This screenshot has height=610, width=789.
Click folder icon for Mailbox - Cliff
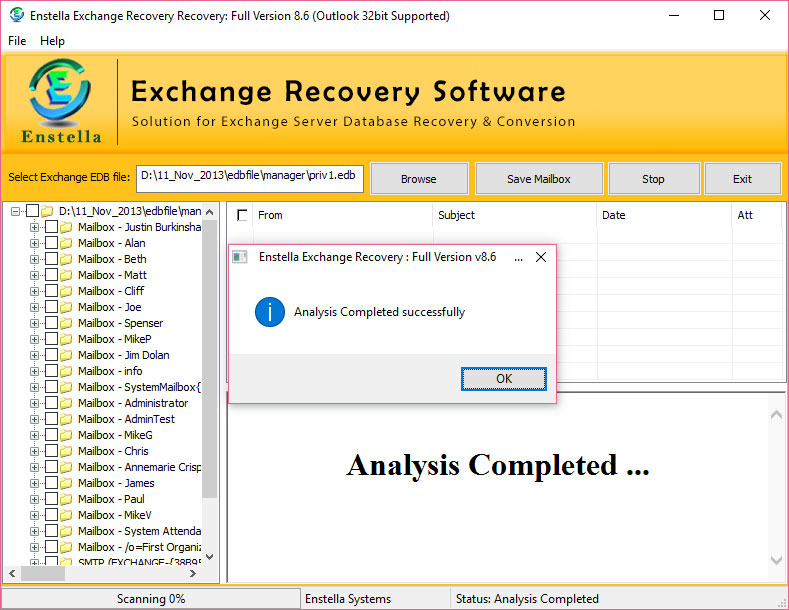coord(66,291)
